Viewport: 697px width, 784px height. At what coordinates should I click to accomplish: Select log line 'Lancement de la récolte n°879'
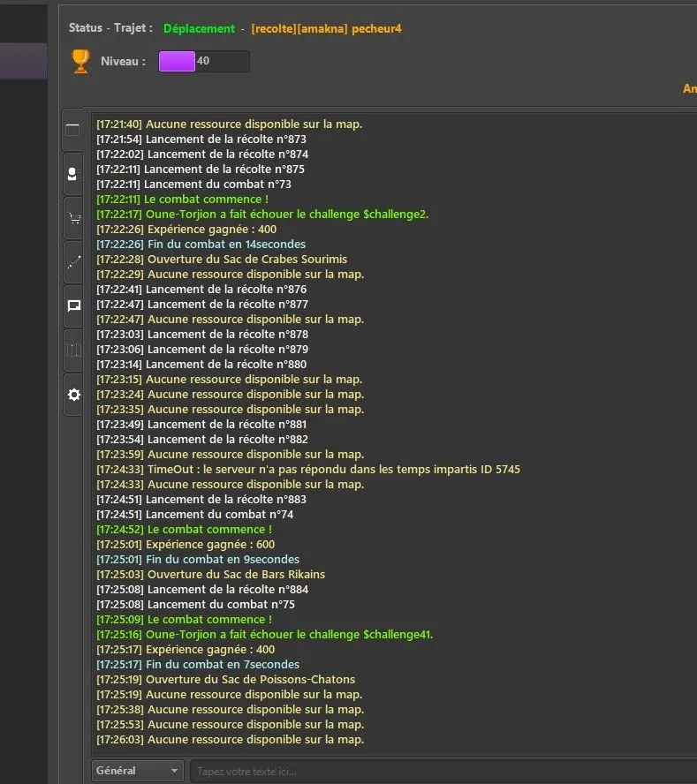click(202, 349)
